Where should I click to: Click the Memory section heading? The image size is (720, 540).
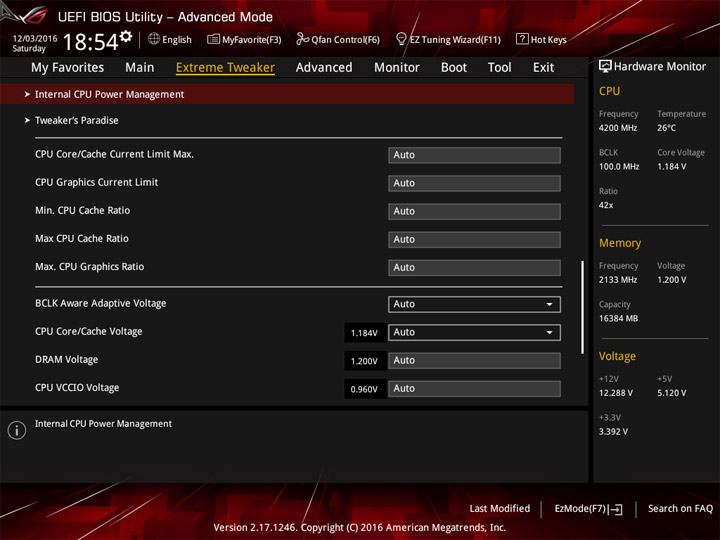point(620,243)
